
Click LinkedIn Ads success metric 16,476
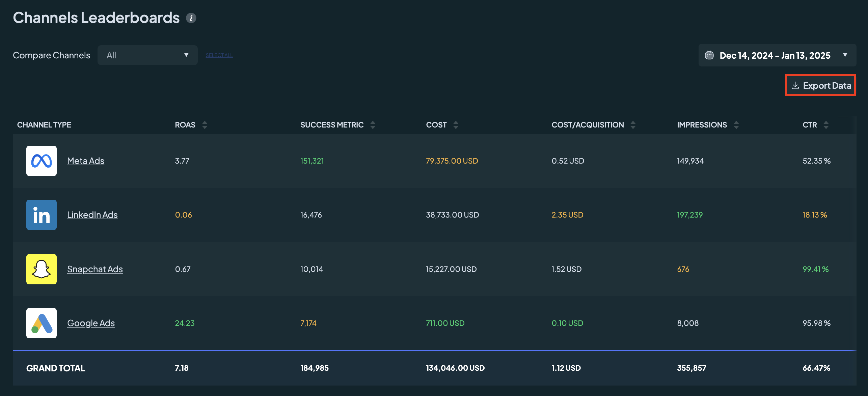click(311, 215)
